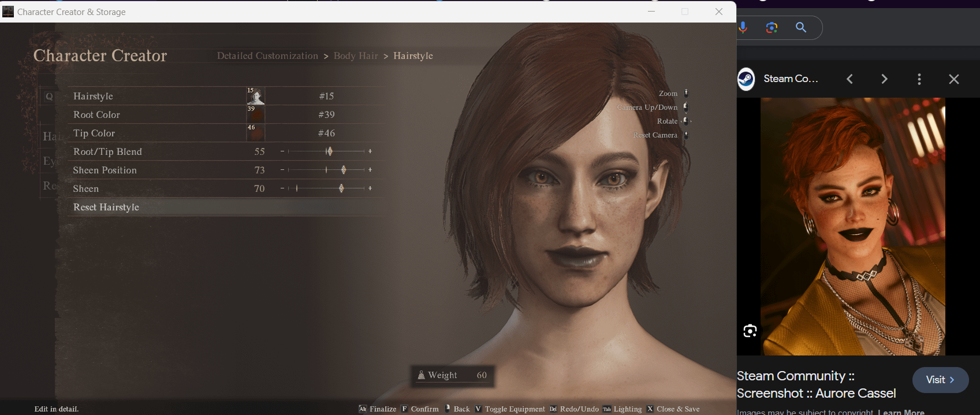980x415 pixels.
Task: Click the Aurore Cassel screenshot image
Action: 852,226
